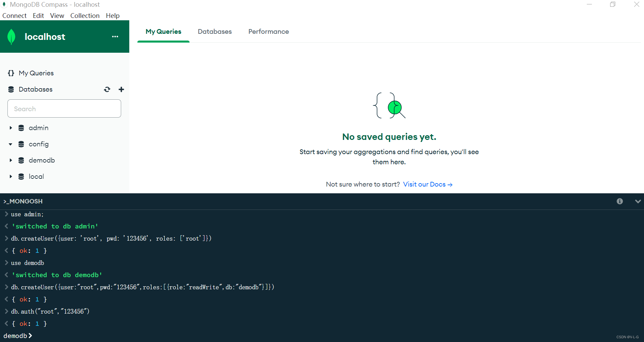The height and width of the screenshot is (342, 644).
Task: Click the Databases stack icon in sidebar
Action: tap(11, 89)
